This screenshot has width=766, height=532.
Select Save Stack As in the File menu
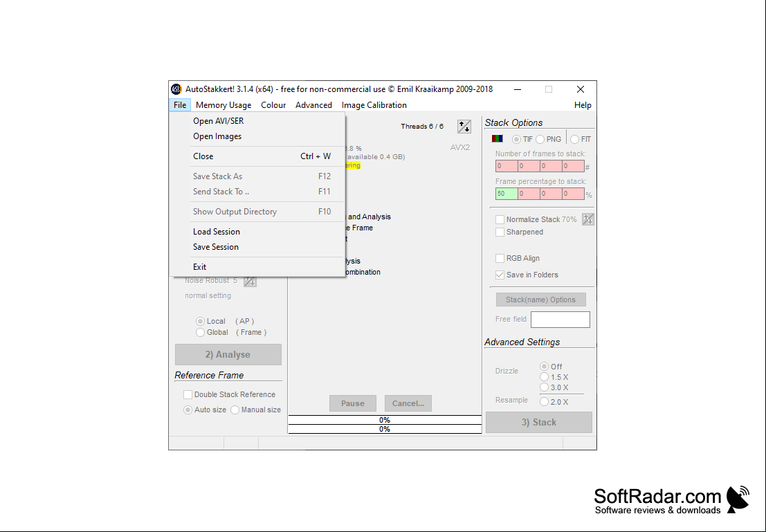(x=257, y=176)
